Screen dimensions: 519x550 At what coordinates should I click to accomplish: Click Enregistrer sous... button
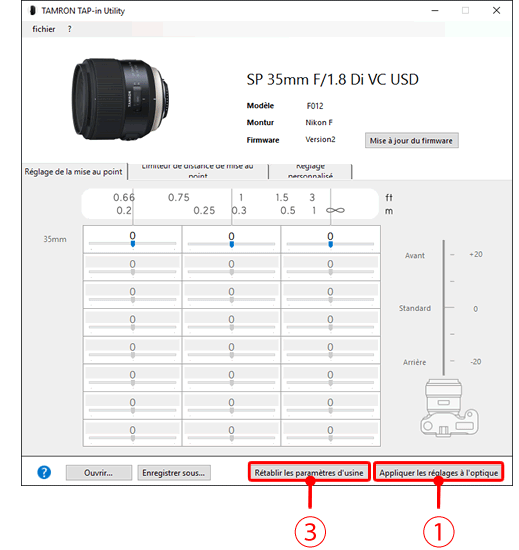point(174,473)
